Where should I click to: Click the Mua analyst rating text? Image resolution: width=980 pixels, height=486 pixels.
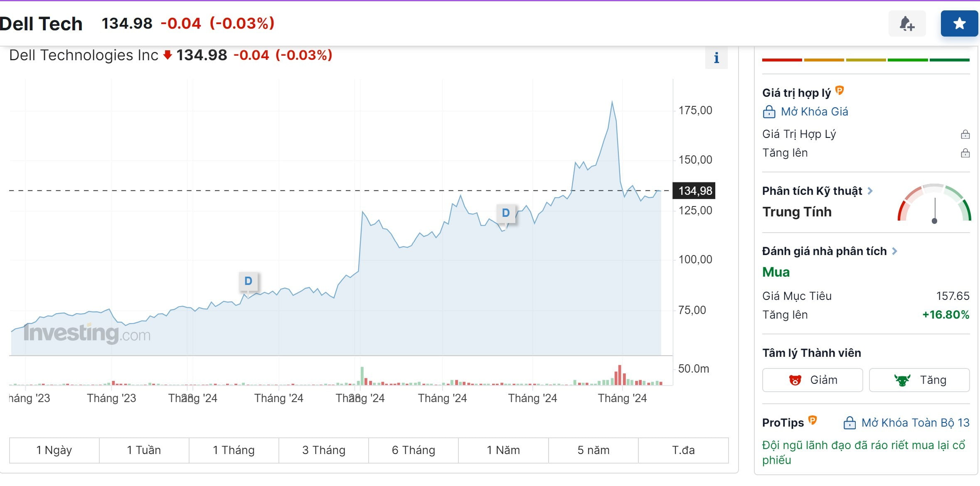pyautogui.click(x=776, y=272)
